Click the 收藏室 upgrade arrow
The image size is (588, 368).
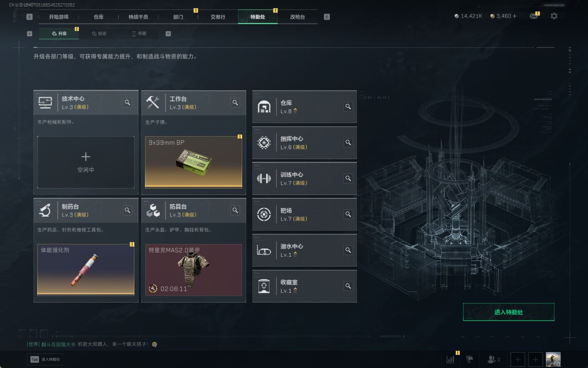coord(295,290)
